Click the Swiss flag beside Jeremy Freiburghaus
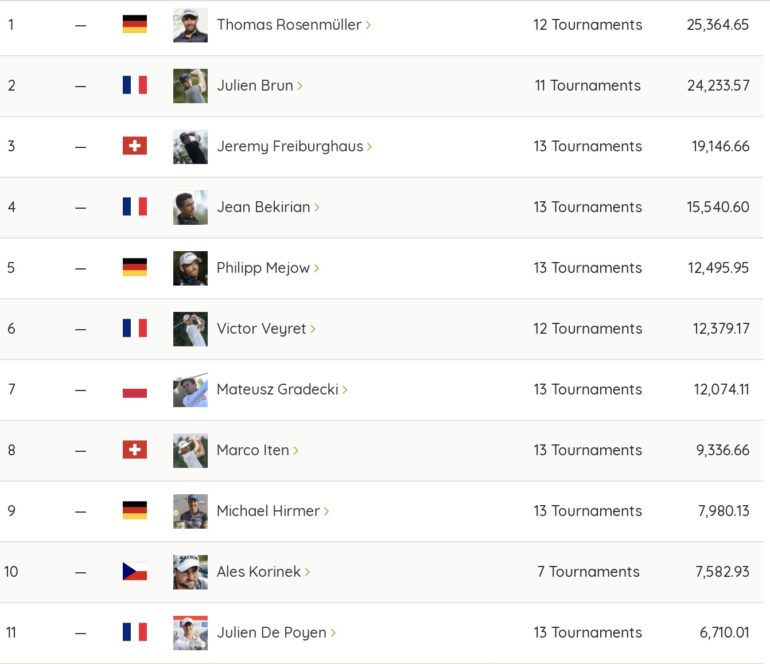 click(135, 146)
